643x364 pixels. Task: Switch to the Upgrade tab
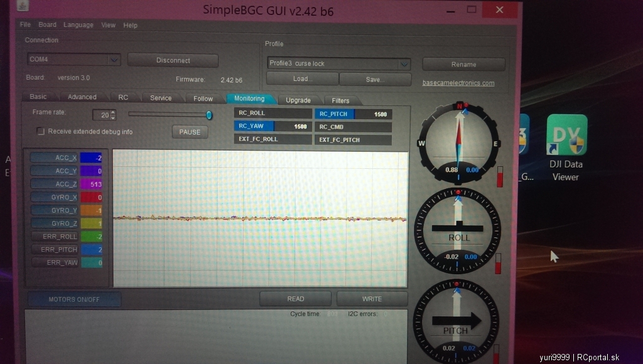point(298,100)
